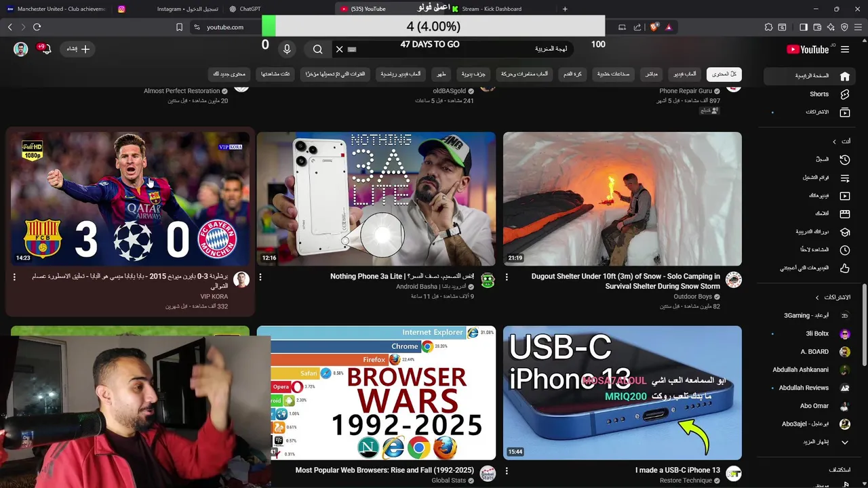Toggle the browser sidebar panel icon
The height and width of the screenshot is (488, 868).
pyautogui.click(x=804, y=27)
